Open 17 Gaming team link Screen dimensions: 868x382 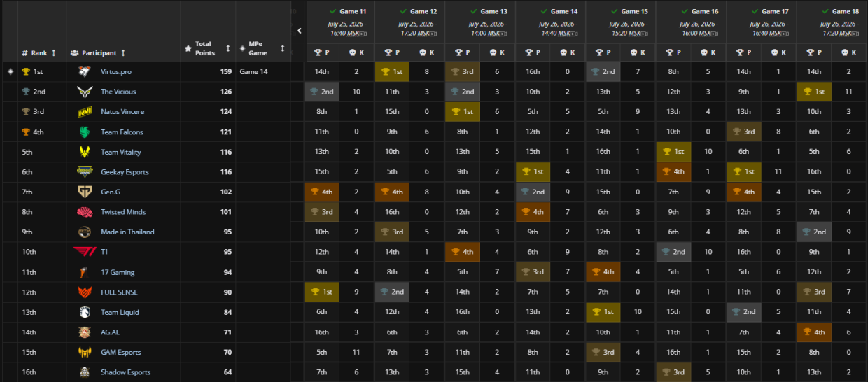pyautogui.click(x=118, y=272)
